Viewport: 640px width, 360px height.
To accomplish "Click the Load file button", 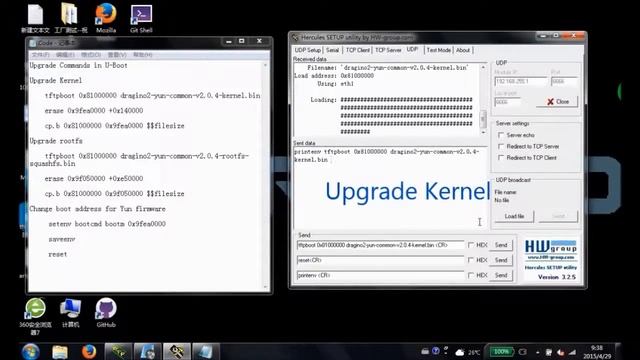I will click(x=514, y=216).
